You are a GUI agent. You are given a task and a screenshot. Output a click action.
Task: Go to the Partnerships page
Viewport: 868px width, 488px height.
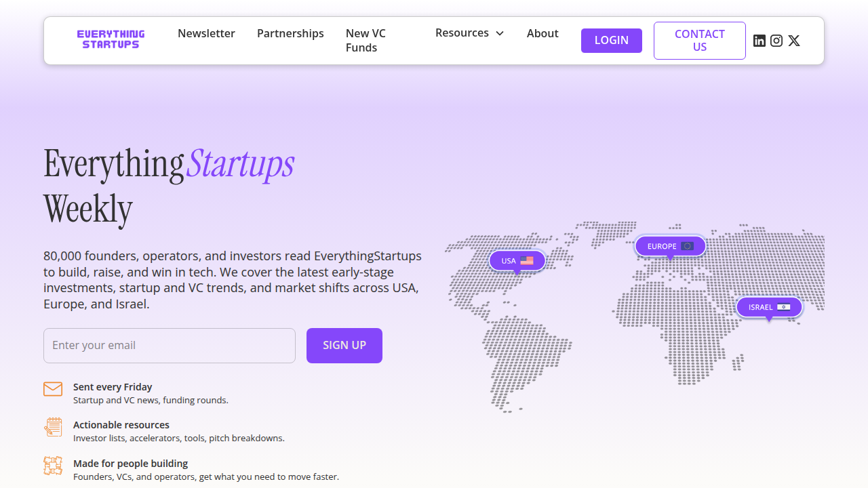tap(290, 33)
